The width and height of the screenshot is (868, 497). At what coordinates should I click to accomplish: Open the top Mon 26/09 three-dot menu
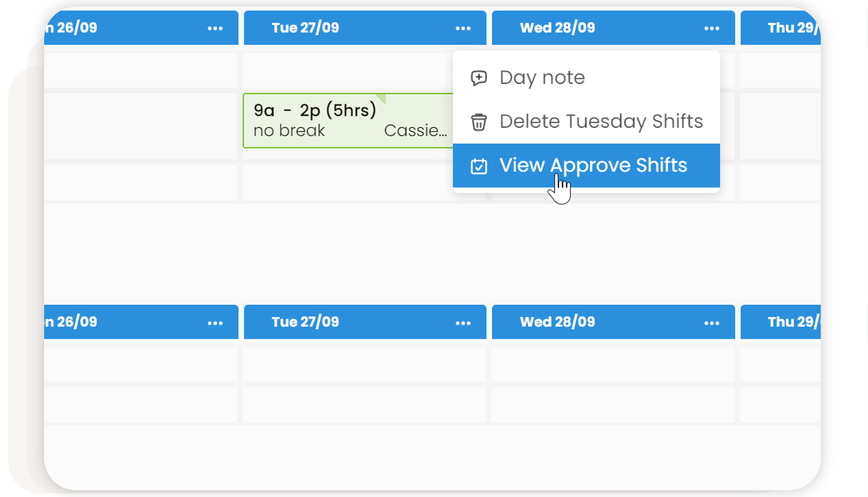point(215,29)
